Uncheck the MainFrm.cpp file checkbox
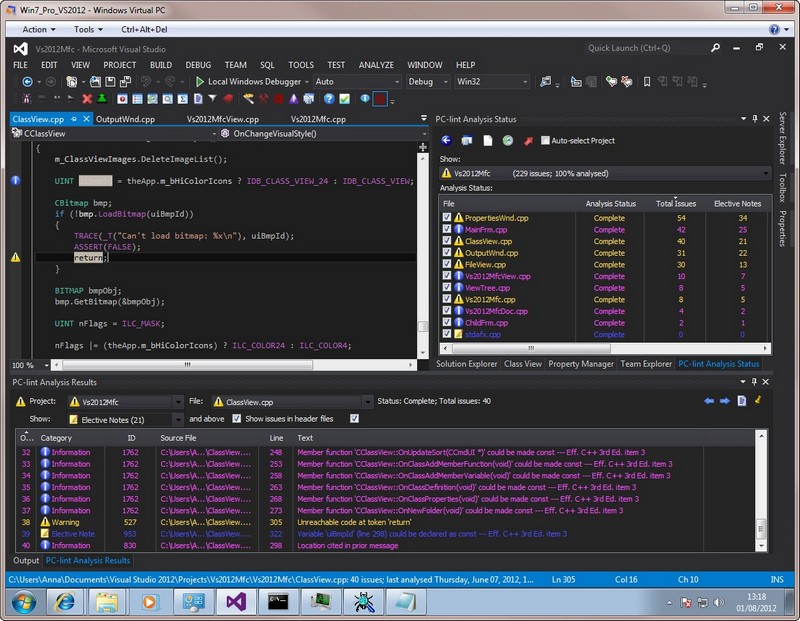This screenshot has height=621, width=800. (447, 229)
